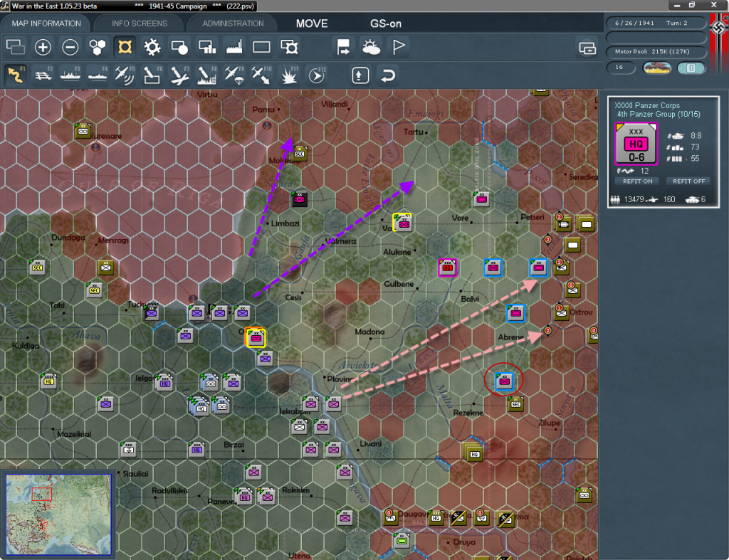
Task: Click the value 16 box
Action: tap(621, 68)
